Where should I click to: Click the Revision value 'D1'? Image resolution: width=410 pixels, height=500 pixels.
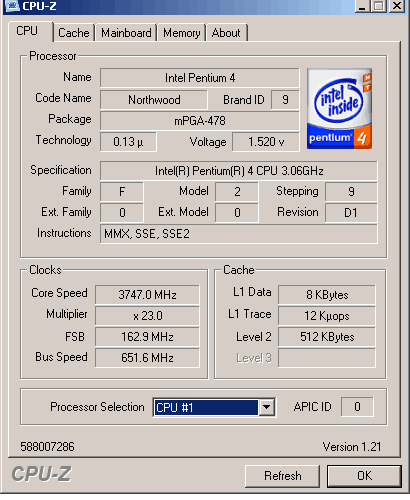click(x=351, y=213)
